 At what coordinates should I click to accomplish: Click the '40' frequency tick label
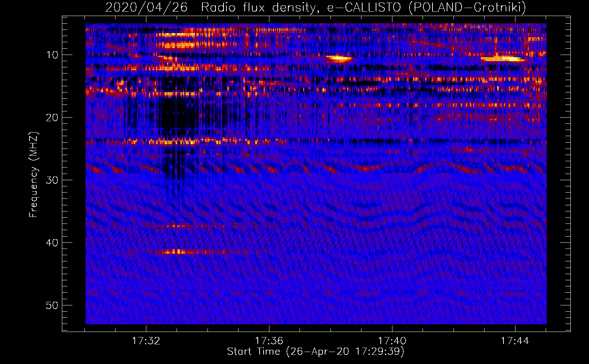tap(52, 243)
